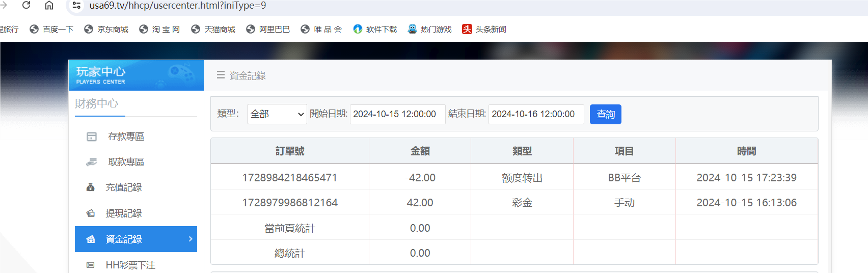868x273 pixels.
Task: Click the 金額 column header
Action: coord(420,151)
